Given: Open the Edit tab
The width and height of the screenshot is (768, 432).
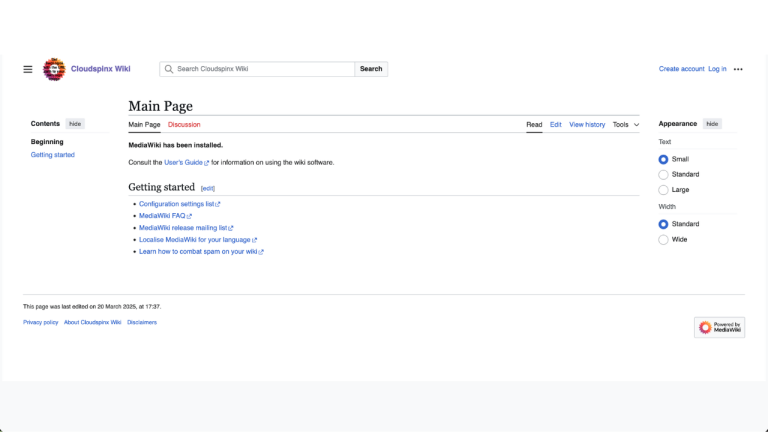Looking at the screenshot, I should coord(555,124).
